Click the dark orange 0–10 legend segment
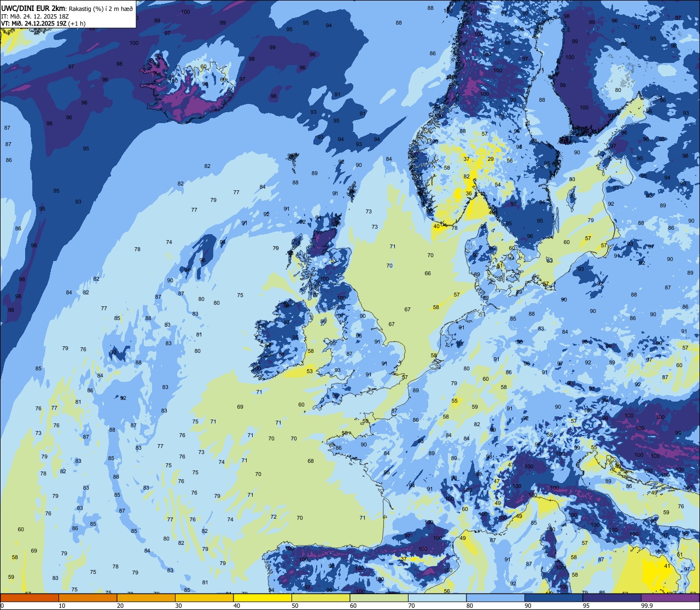Screen dimensions: 700x610 [30, 598]
